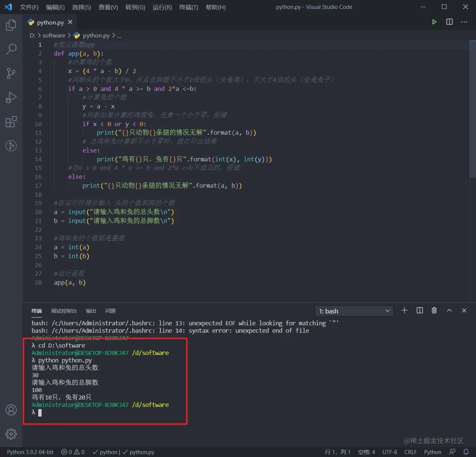Open the 选择(S) menu
This screenshot has height=457, width=476.
(x=81, y=7)
